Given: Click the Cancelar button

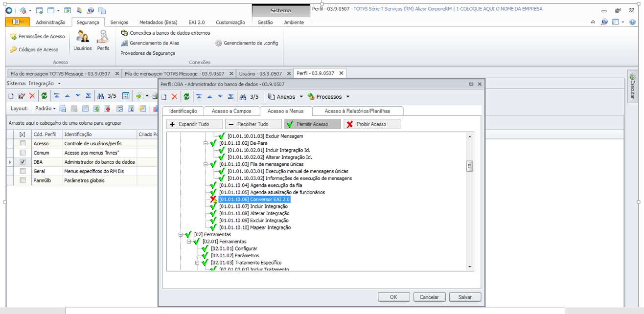Looking at the screenshot, I should [x=429, y=297].
